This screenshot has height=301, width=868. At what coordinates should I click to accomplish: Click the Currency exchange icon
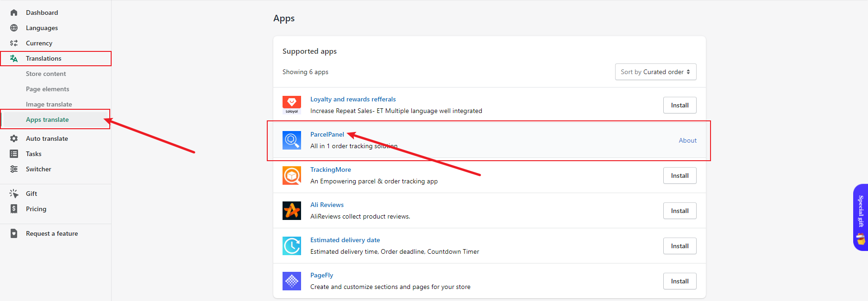[14, 43]
